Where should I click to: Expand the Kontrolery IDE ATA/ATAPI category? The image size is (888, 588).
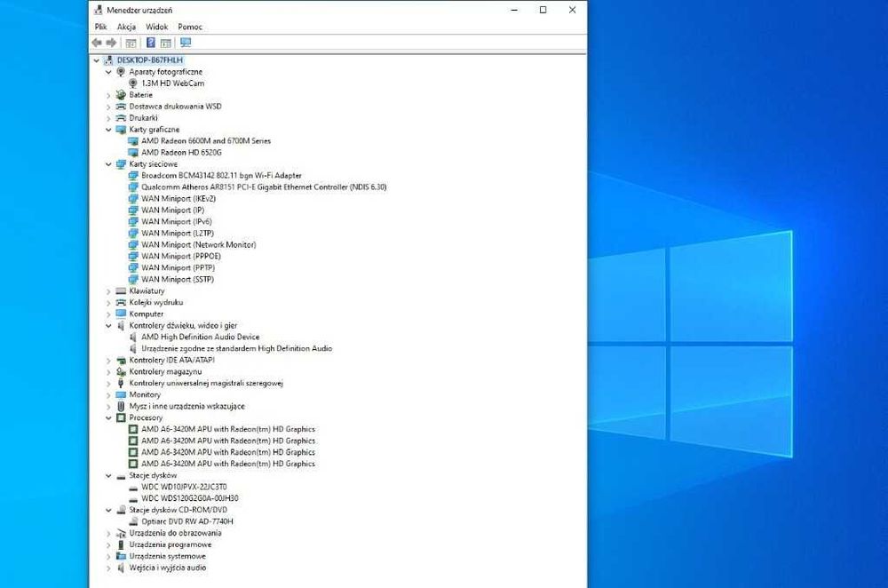[108, 361]
